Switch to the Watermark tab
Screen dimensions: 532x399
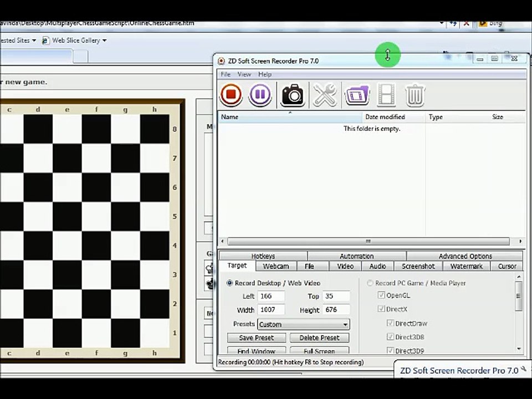[467, 267]
